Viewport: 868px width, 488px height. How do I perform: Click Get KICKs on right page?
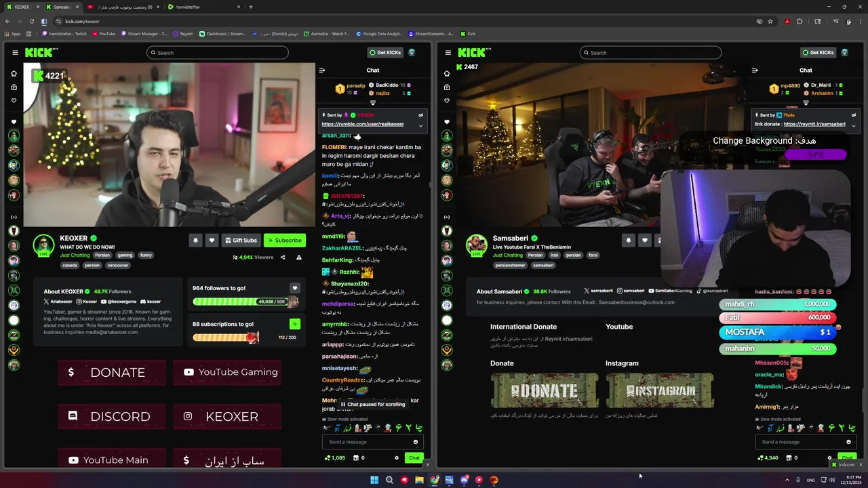tap(818, 52)
